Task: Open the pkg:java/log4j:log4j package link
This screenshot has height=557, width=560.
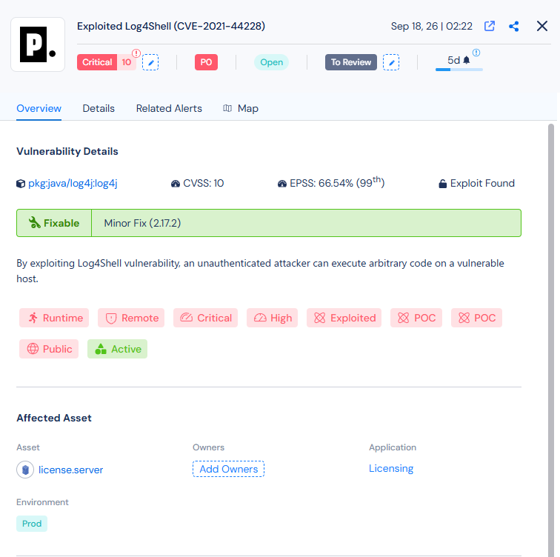Action: (x=72, y=184)
